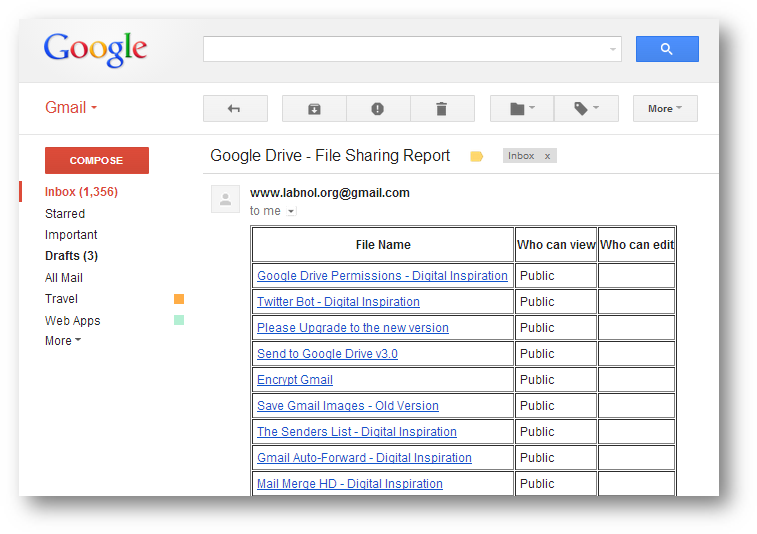The width and height of the screenshot is (757, 534).
Task: Expand the 'to me' recipient details arrow
Action: click(x=291, y=211)
